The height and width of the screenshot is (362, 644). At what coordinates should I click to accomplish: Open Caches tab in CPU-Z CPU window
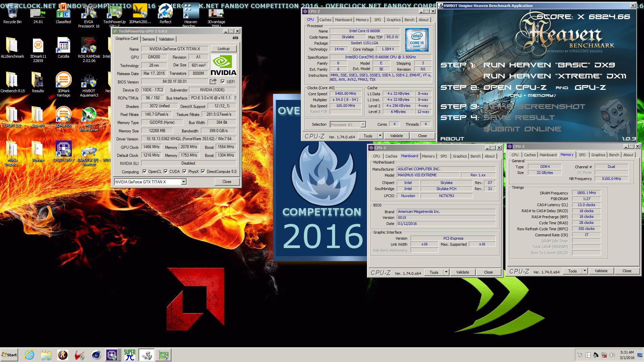pos(325,20)
